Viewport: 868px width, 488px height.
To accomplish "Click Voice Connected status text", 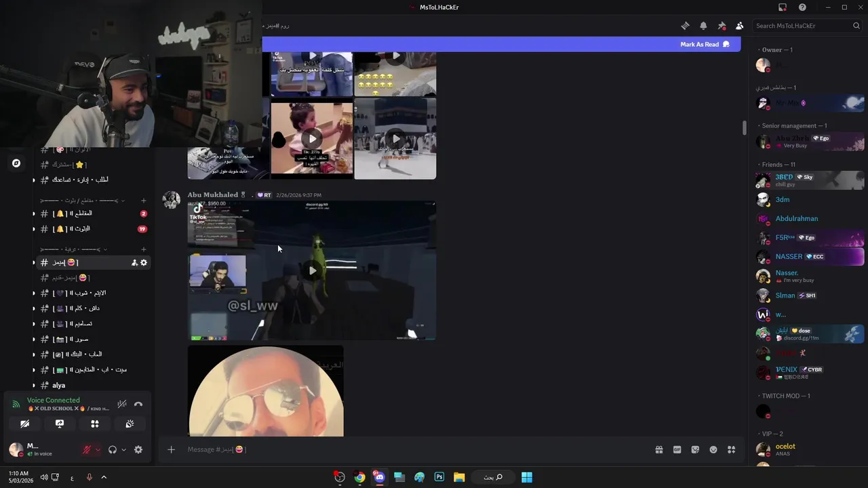I will [x=54, y=401].
